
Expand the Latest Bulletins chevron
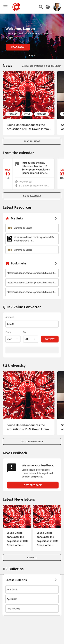(56, 580)
